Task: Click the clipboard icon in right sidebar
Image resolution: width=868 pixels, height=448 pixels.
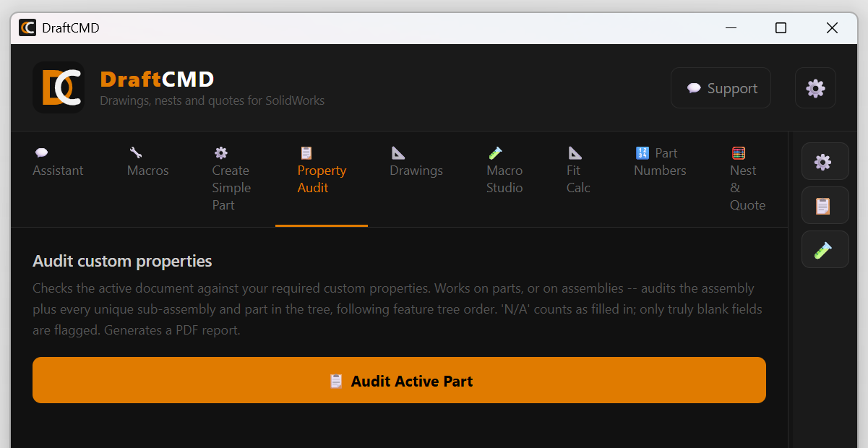Action: coord(825,206)
